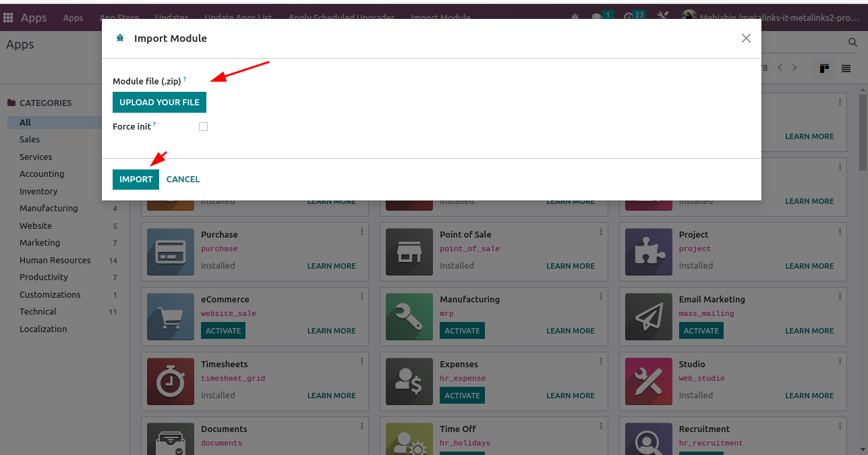Open Studio card options menu
The width and height of the screenshot is (868, 455).
point(840,361)
